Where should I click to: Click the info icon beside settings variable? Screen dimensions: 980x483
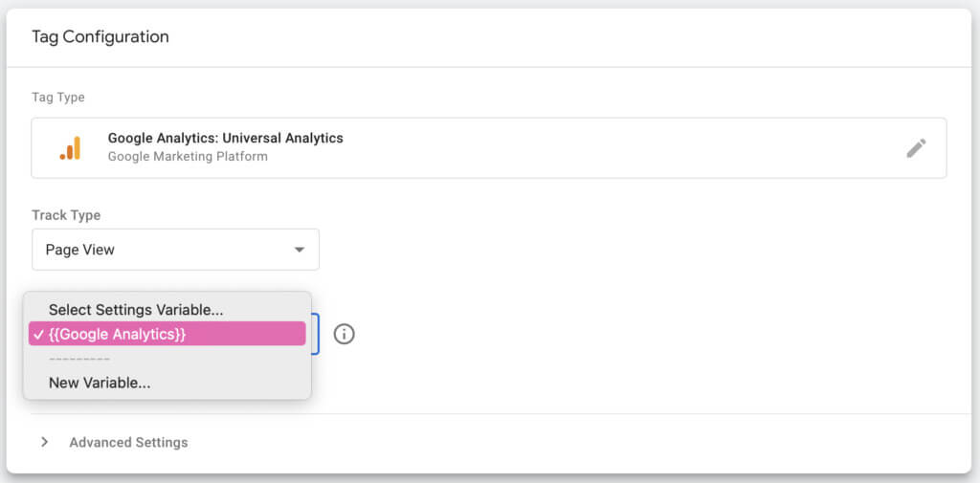coord(344,334)
